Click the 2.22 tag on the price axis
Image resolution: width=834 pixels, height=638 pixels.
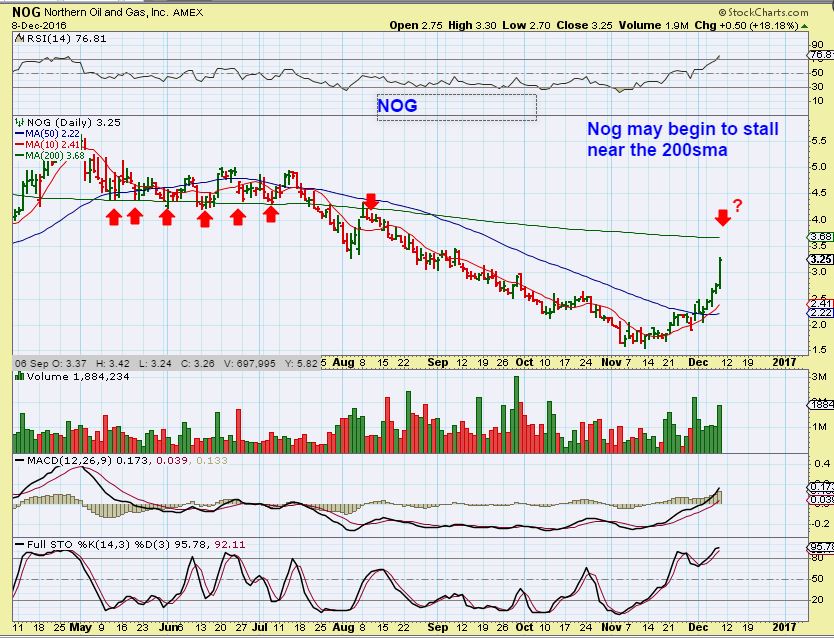pyautogui.click(x=820, y=313)
